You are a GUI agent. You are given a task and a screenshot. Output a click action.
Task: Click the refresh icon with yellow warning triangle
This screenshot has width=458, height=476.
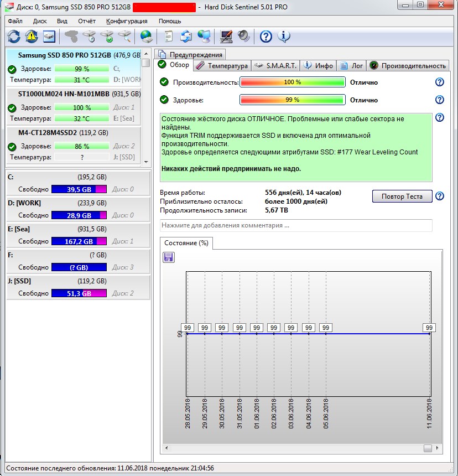[32, 37]
